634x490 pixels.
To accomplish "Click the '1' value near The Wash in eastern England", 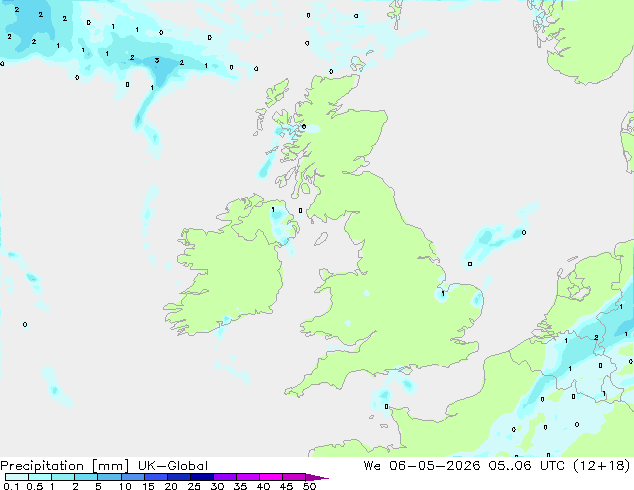I will (443, 294).
